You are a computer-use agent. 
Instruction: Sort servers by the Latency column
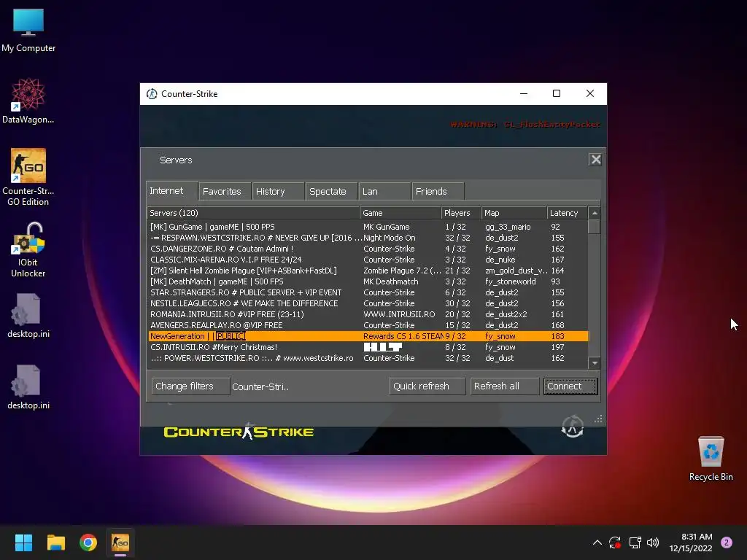click(568, 213)
